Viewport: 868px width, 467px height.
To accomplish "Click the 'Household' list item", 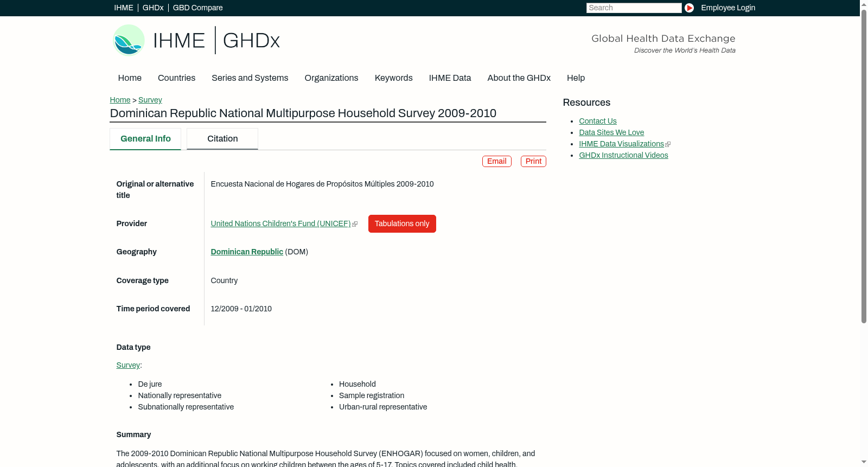I will [x=357, y=384].
